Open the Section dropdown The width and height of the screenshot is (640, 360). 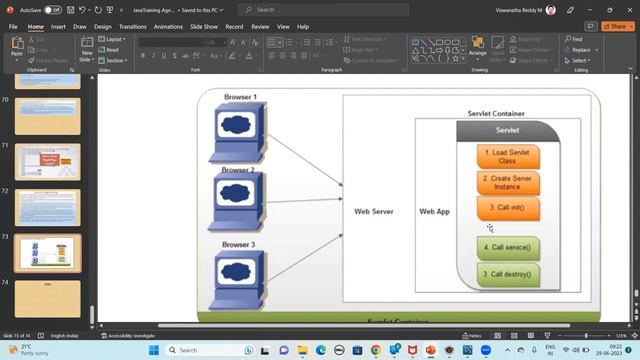pos(113,60)
